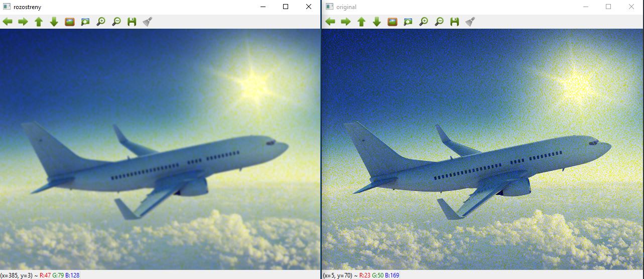Maximize the original window
This screenshot has width=644, height=279.
608,7
